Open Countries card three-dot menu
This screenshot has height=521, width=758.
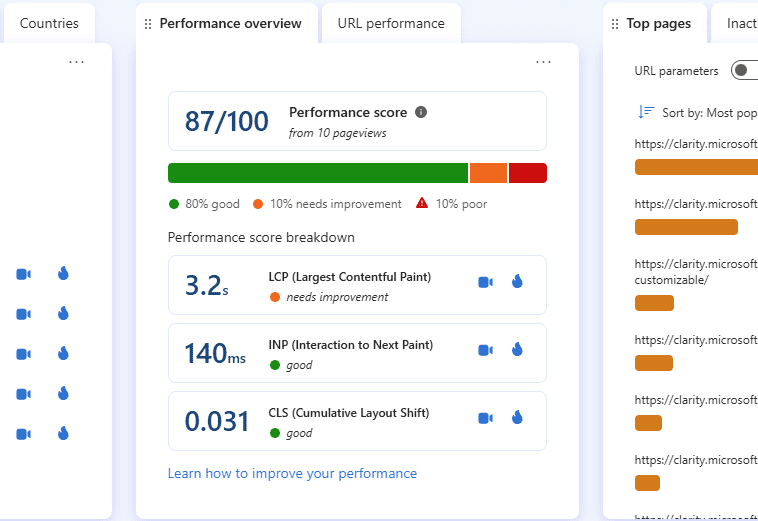77,62
